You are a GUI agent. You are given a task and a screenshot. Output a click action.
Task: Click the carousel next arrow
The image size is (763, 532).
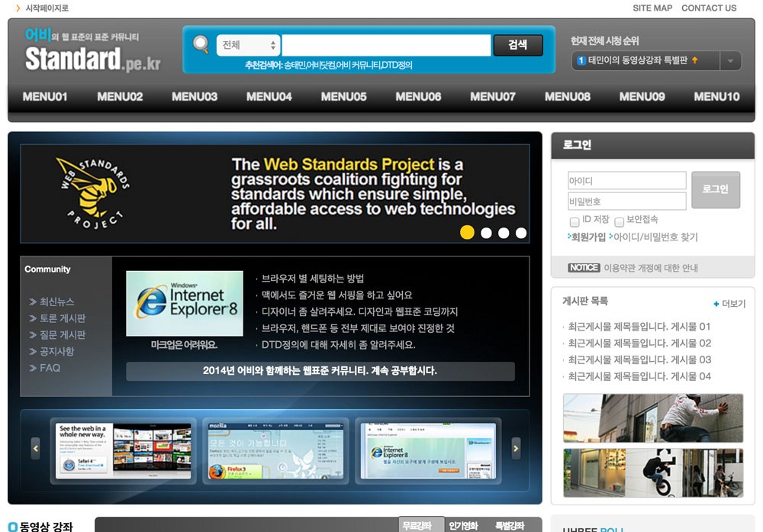coord(516,448)
